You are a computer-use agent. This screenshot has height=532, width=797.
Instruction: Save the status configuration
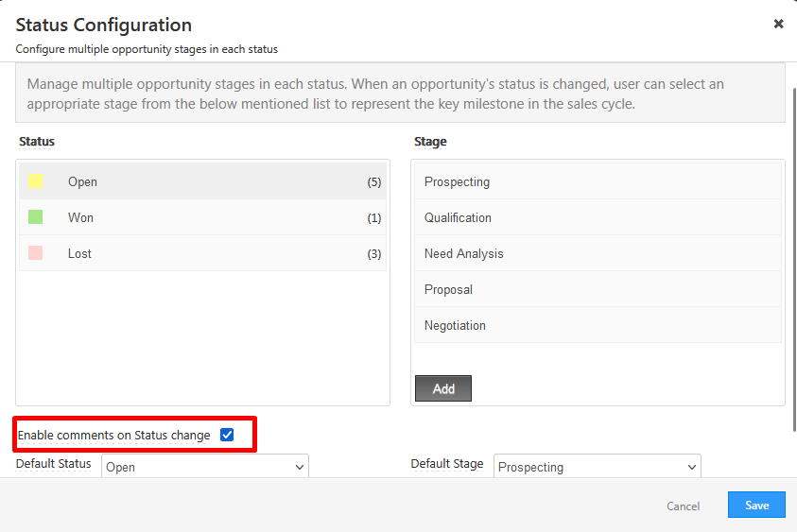pos(756,506)
